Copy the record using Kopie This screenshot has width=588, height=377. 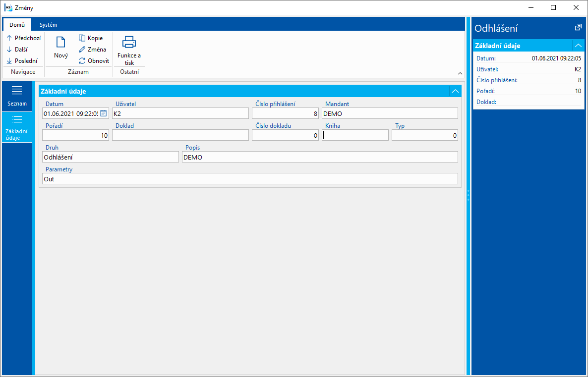tap(91, 38)
